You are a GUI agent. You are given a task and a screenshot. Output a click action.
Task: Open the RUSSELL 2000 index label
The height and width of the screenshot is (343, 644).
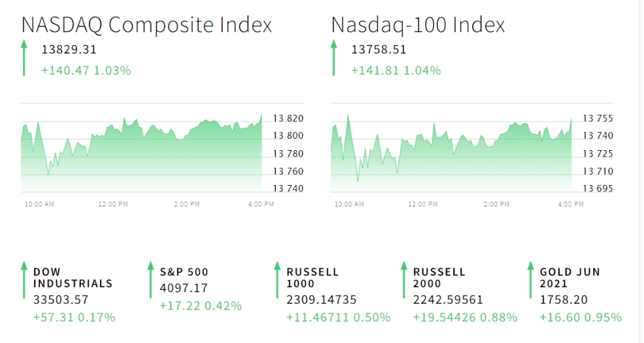(x=439, y=278)
